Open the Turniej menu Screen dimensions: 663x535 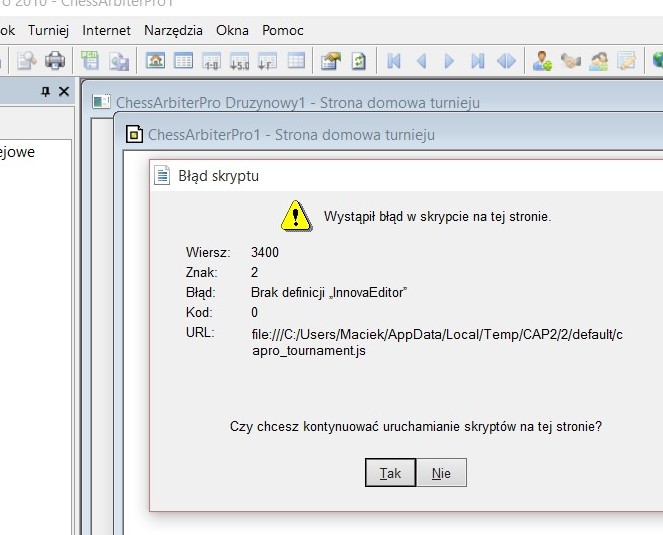click(x=49, y=30)
